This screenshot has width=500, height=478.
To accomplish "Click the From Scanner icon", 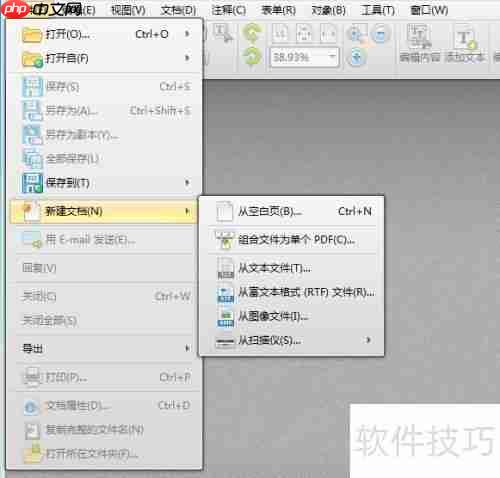I will (225, 341).
